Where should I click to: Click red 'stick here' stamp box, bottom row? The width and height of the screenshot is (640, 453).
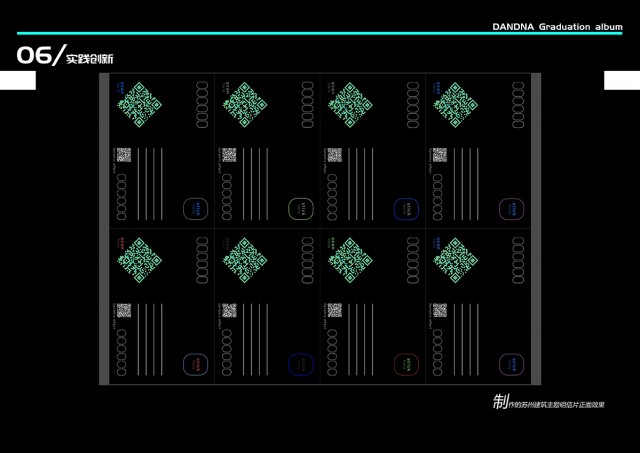(x=407, y=364)
